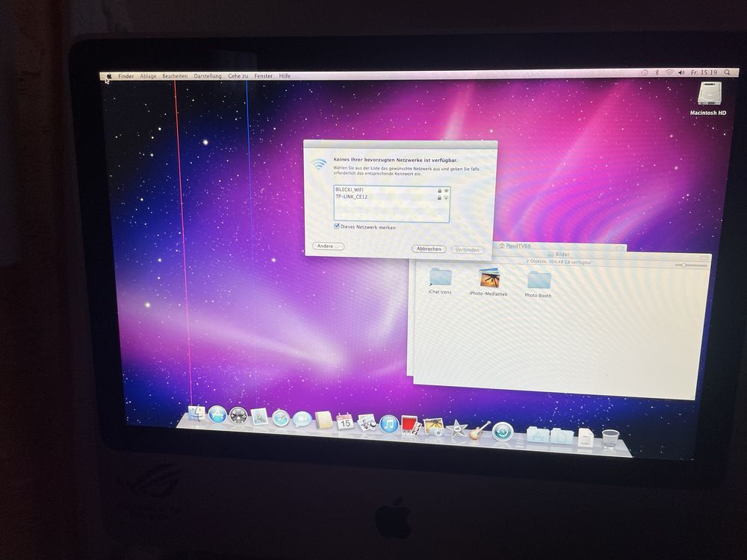Viewport: 747px width, 560px height.
Task: Toggle 'Dieses Netzwerk merken' checkbox
Action: tap(337, 226)
